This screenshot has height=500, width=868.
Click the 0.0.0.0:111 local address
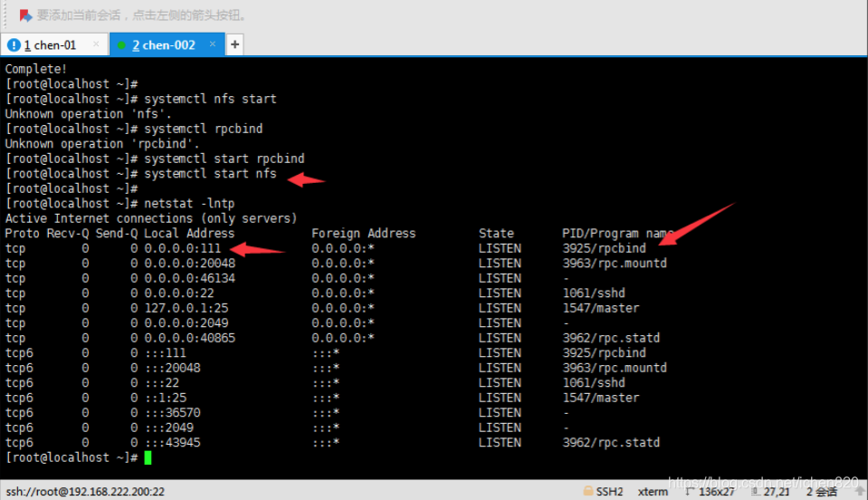[x=183, y=248]
